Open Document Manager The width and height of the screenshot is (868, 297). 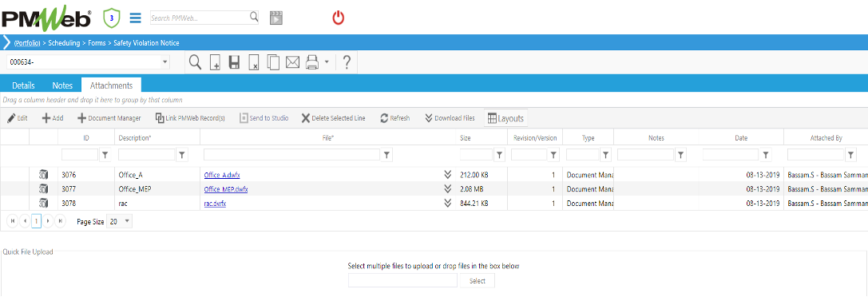(109, 118)
